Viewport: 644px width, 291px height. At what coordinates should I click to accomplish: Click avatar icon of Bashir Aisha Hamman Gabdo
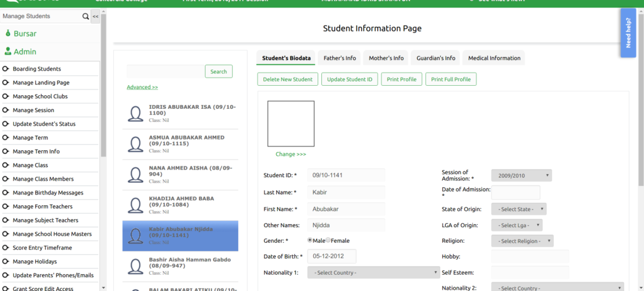136,267
